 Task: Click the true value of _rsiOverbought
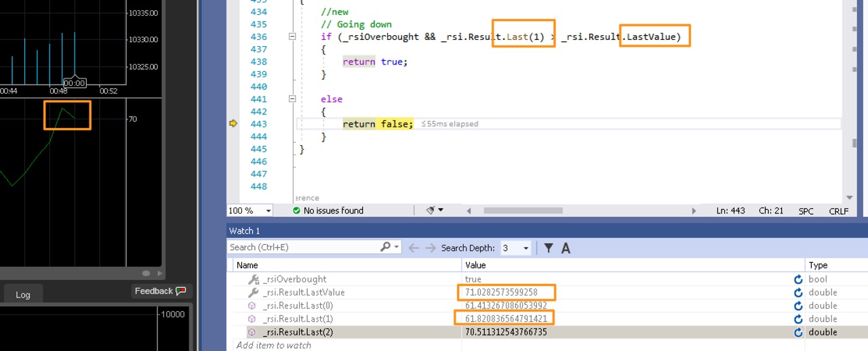pos(473,279)
